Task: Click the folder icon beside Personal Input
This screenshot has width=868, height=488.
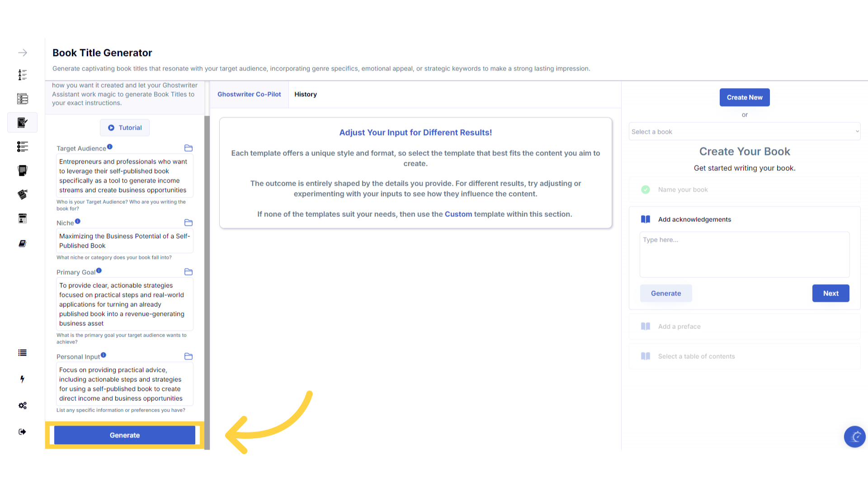Action: [x=189, y=357]
